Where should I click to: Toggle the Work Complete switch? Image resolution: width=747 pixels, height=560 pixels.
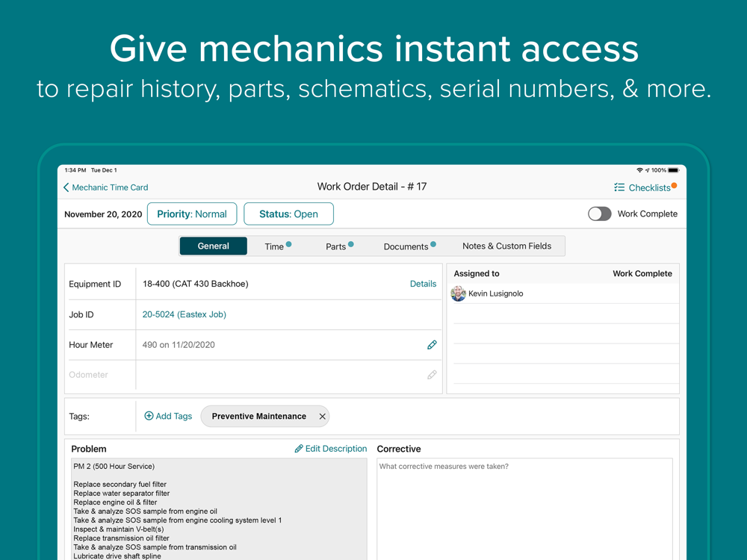coord(599,214)
